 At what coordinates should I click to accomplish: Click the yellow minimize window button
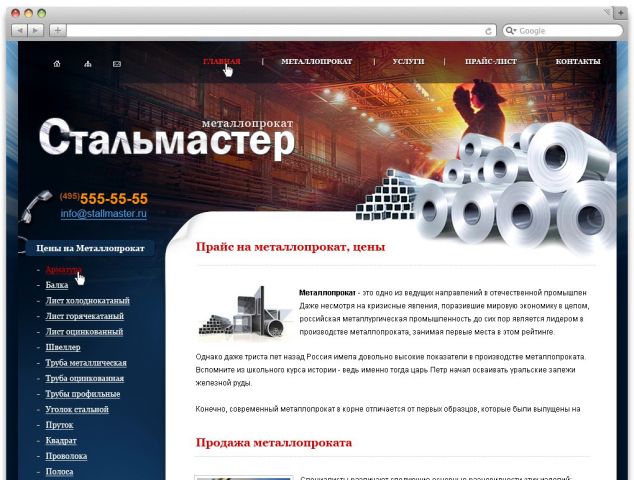(28, 13)
